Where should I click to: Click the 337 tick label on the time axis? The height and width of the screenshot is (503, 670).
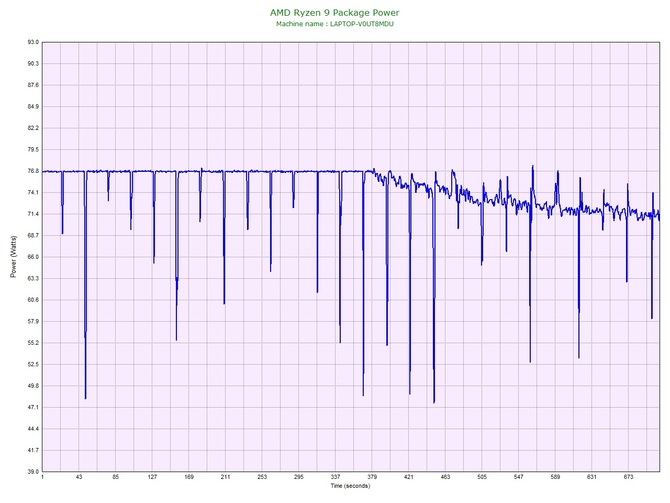click(x=336, y=478)
